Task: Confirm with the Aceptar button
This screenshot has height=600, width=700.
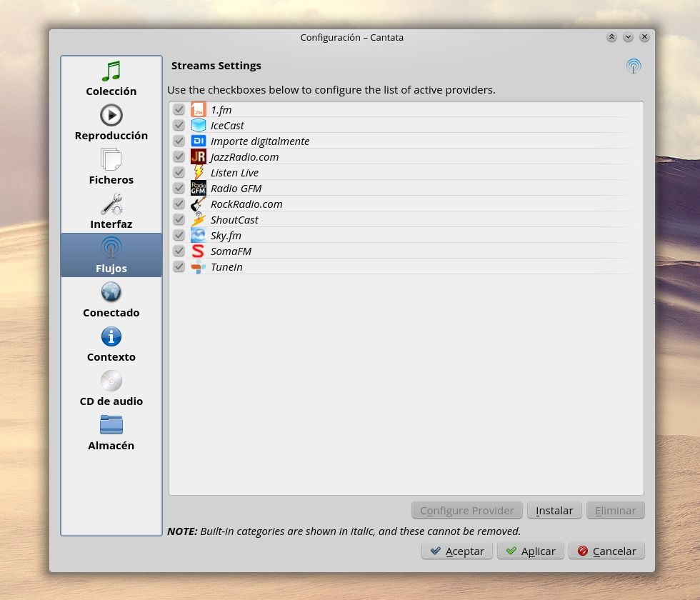Action: coord(456,551)
